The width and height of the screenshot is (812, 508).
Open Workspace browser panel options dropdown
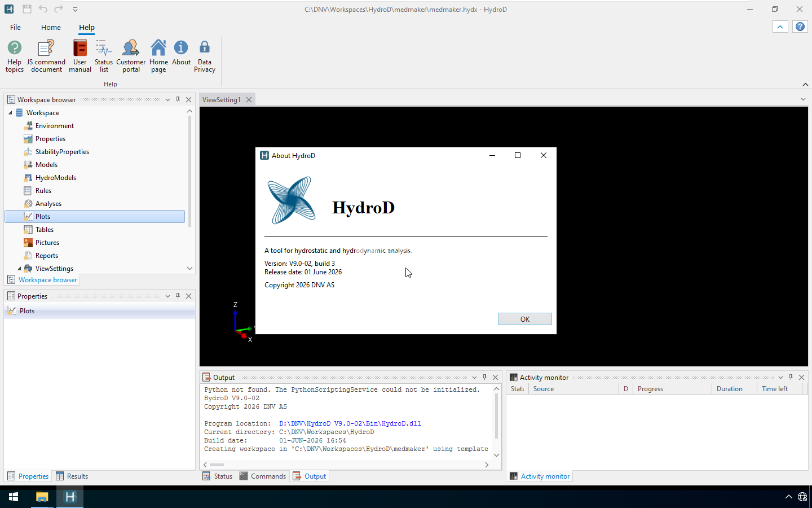pos(167,100)
